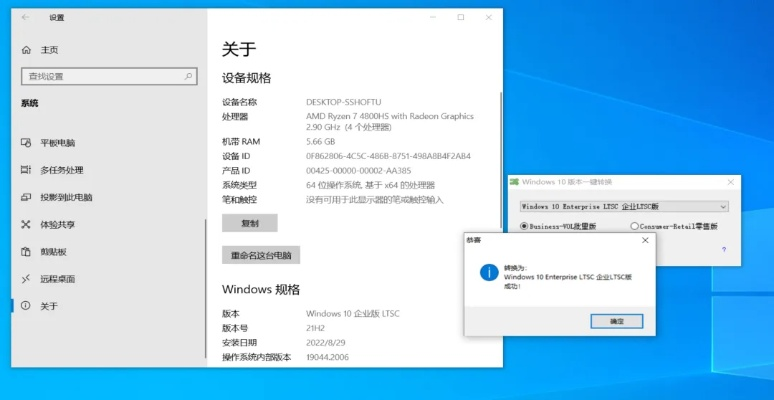Click the version value 21H2
This screenshot has height=400, width=774.
click(315, 328)
